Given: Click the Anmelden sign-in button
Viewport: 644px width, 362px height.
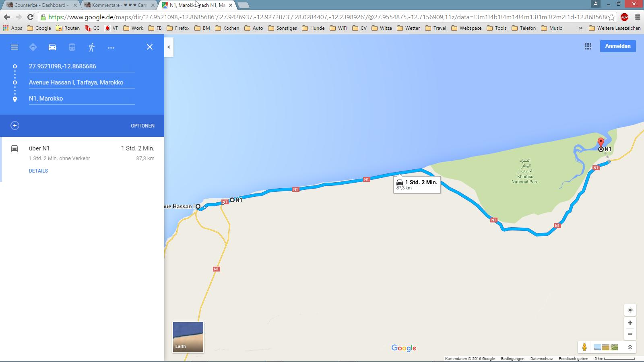Looking at the screenshot, I should pos(618,46).
